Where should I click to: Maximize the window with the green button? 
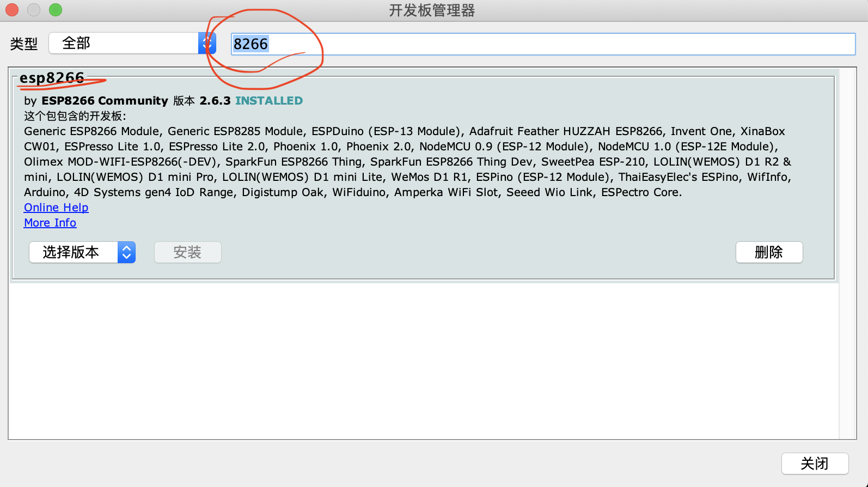(56, 10)
